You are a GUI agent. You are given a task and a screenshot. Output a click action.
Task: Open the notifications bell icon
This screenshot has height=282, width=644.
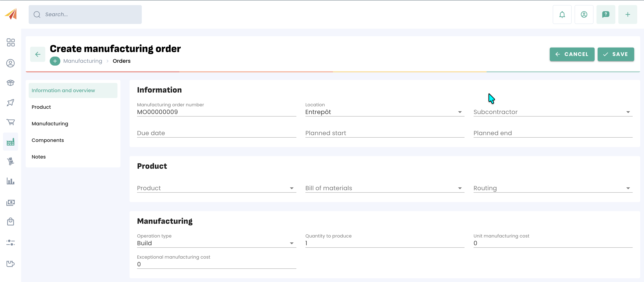(x=562, y=15)
